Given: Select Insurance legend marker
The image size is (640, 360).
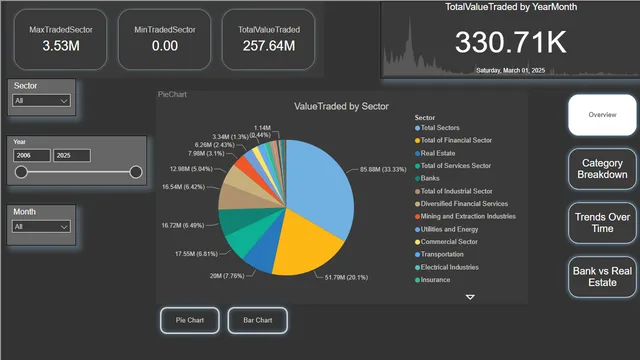Looking at the screenshot, I should click(417, 280).
